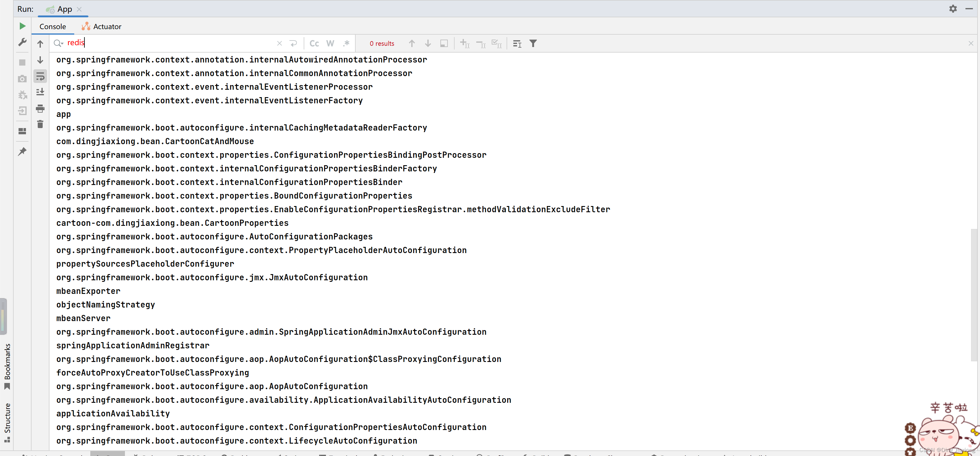980x456 pixels.
Task: Stop the running App process
Action: coord(23,62)
